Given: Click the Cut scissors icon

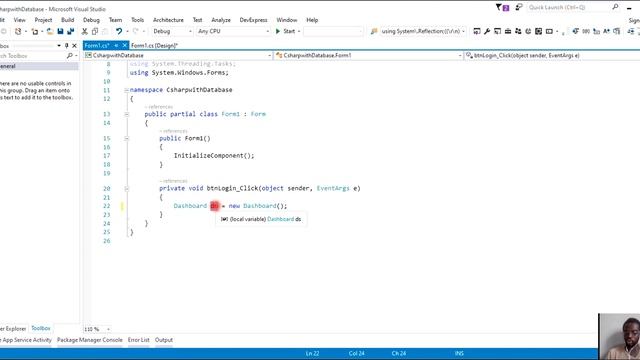Looking at the screenshot, I should click(x=84, y=31).
